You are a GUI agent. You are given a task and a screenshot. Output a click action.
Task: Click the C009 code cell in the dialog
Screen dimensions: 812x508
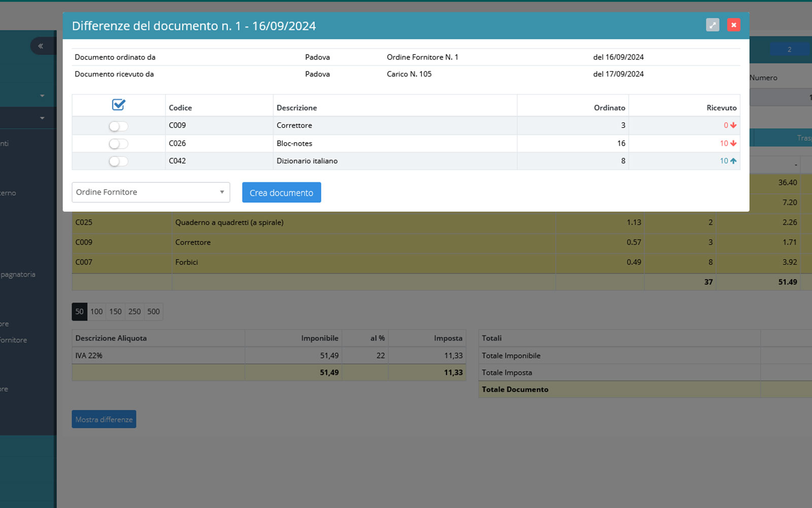click(219, 125)
